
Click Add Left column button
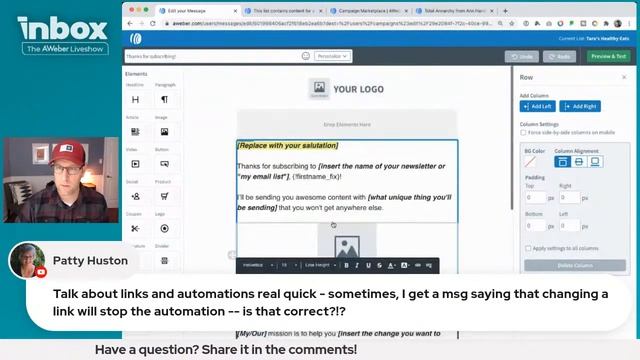pyautogui.click(x=537, y=107)
